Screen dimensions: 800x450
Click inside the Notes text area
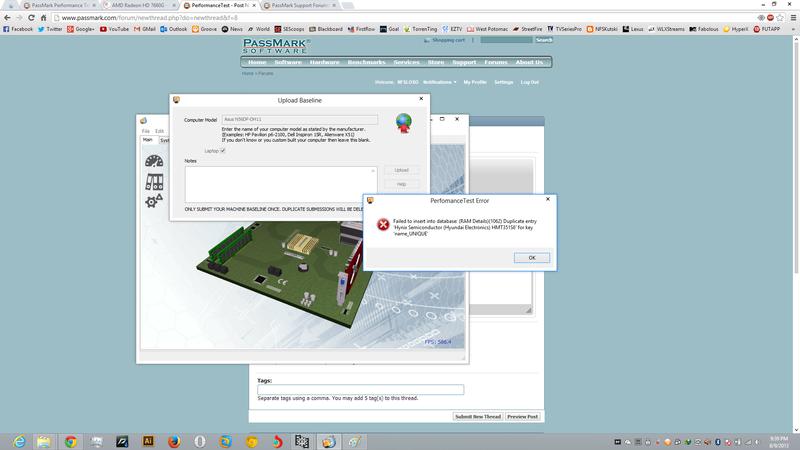tap(281, 184)
